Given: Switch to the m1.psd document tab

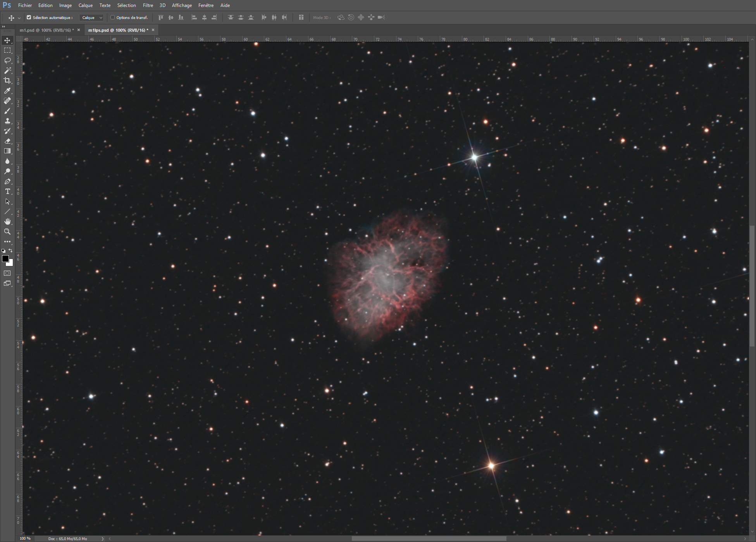Looking at the screenshot, I should click(x=46, y=30).
